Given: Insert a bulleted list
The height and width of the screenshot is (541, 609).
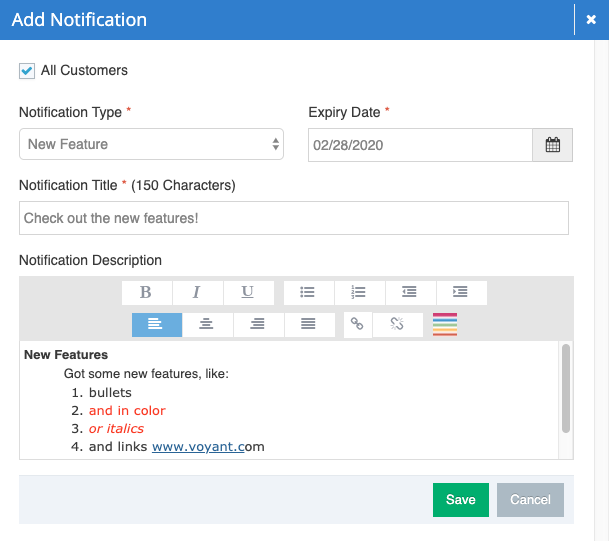Looking at the screenshot, I should 308,292.
